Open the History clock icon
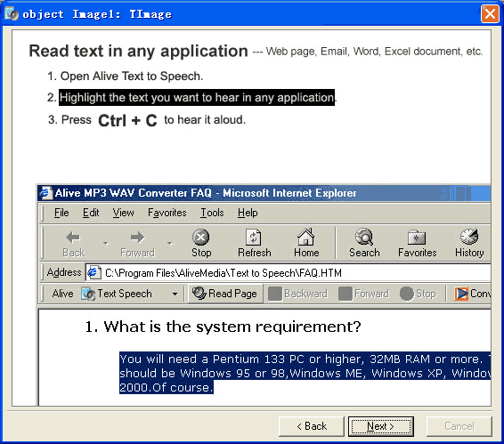 click(469, 237)
